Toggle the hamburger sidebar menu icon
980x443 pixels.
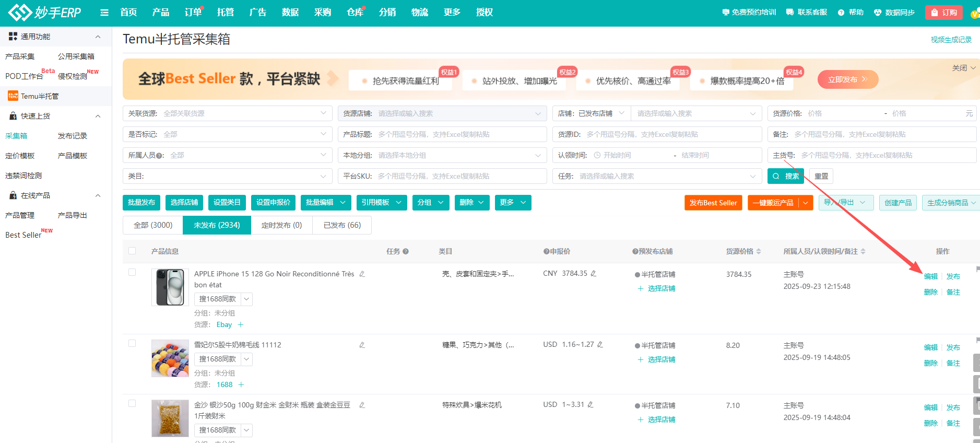(x=104, y=13)
